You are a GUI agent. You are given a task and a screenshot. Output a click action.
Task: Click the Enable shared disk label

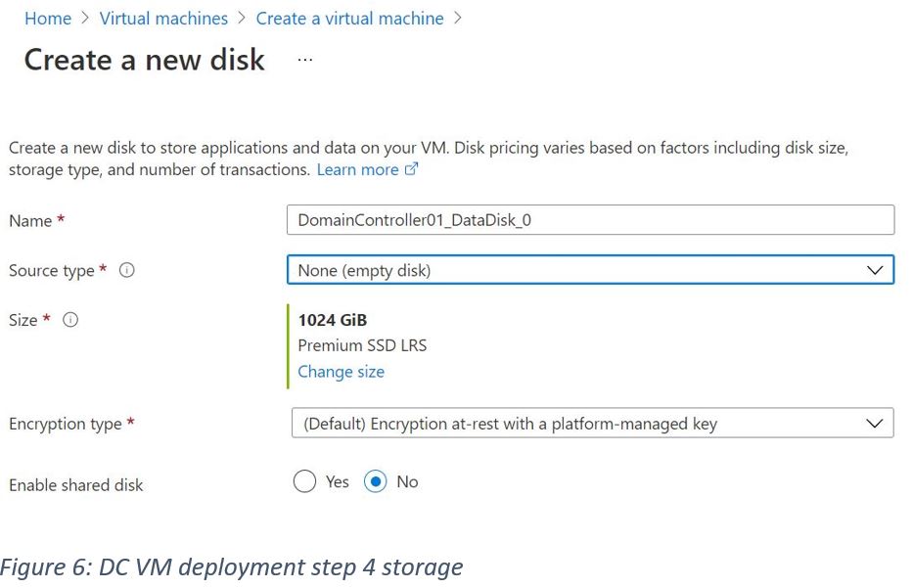76,485
